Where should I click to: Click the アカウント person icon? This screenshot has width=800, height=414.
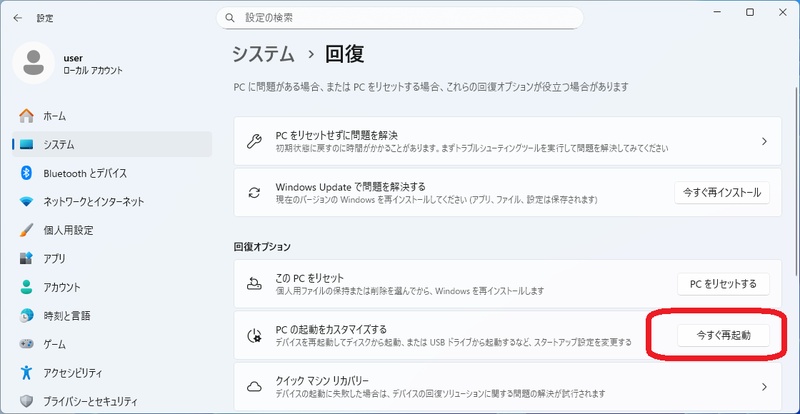click(x=27, y=287)
